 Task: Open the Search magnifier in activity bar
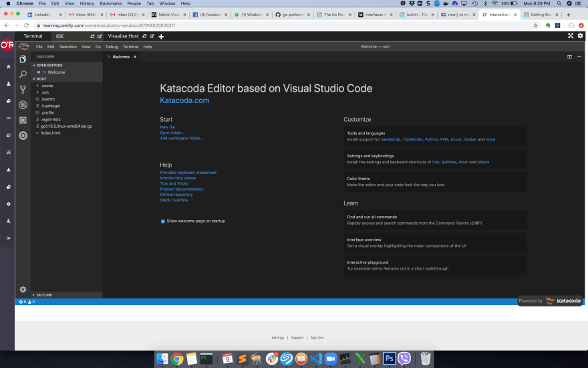point(23,74)
